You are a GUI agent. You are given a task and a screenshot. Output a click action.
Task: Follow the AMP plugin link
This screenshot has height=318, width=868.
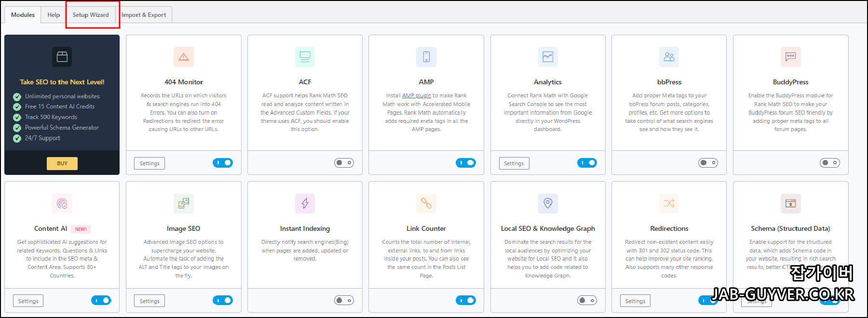click(417, 95)
